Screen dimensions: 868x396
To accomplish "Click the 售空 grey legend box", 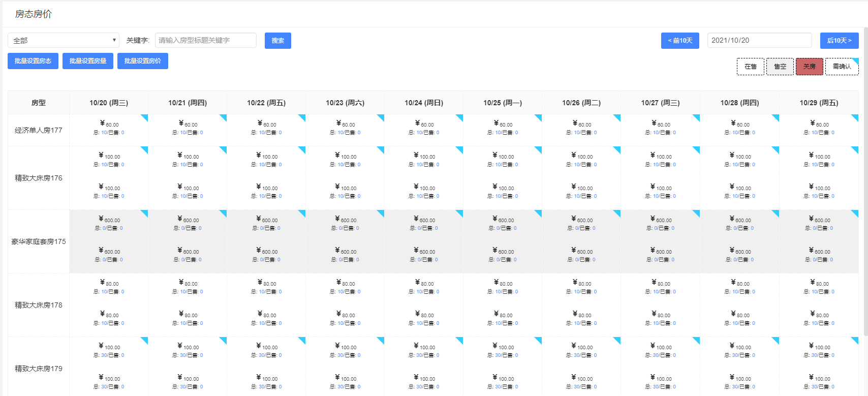I will pos(780,67).
